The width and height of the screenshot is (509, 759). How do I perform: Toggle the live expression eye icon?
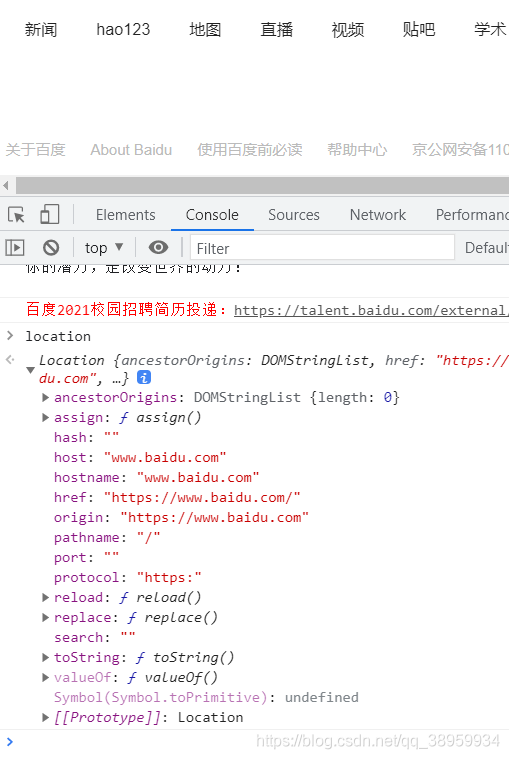(158, 248)
